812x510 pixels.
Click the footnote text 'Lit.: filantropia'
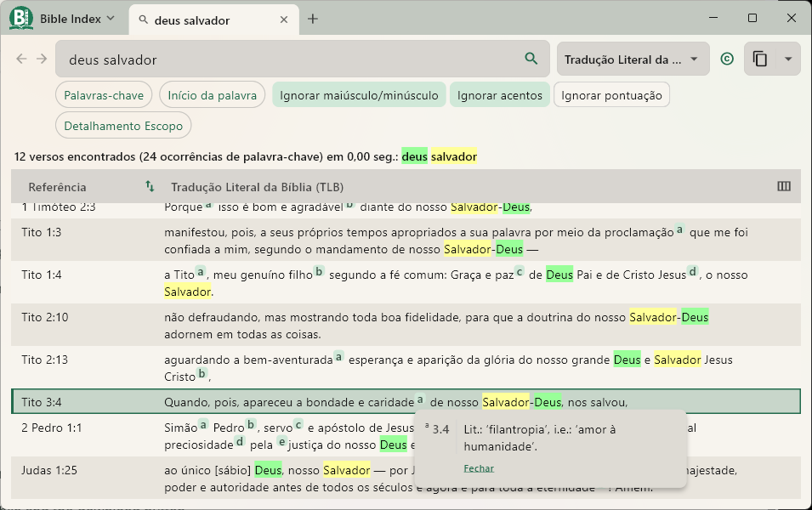(x=540, y=438)
